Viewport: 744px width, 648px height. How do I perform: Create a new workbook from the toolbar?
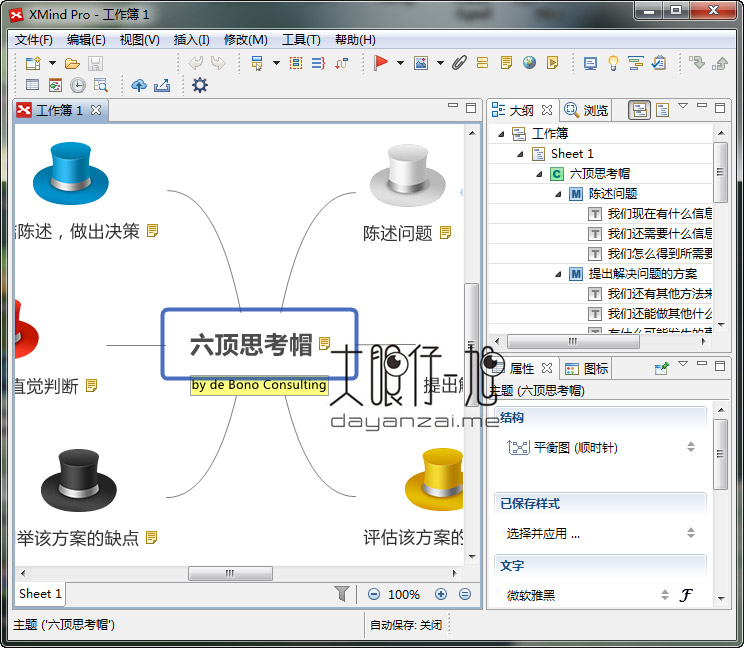[34, 63]
